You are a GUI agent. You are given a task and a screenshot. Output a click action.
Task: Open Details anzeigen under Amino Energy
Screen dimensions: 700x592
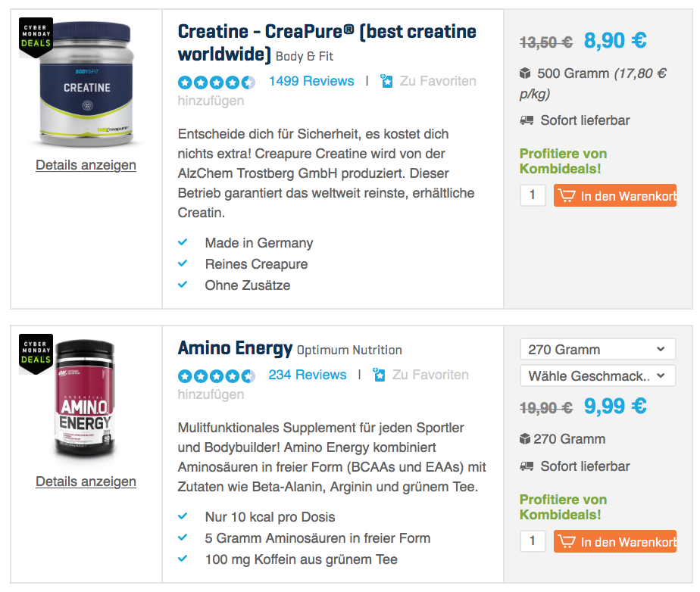[x=86, y=481]
